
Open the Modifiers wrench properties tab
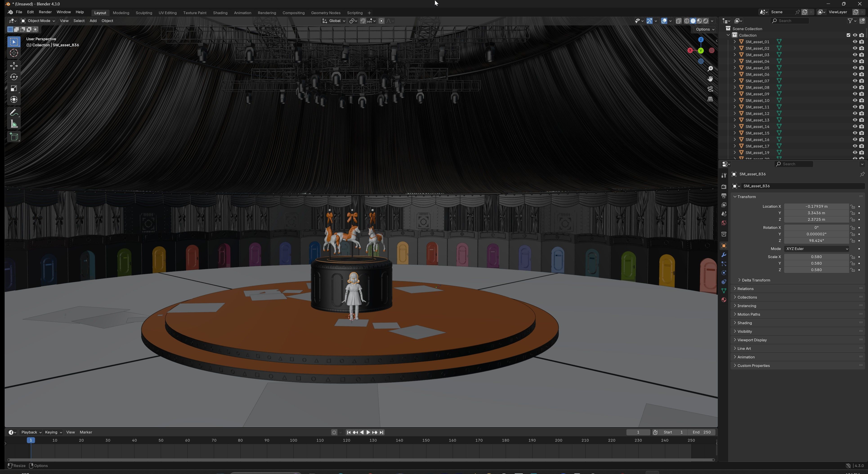tap(723, 255)
